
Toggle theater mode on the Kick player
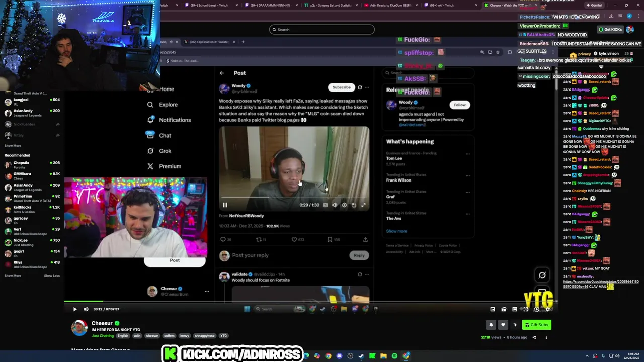[x=514, y=309]
